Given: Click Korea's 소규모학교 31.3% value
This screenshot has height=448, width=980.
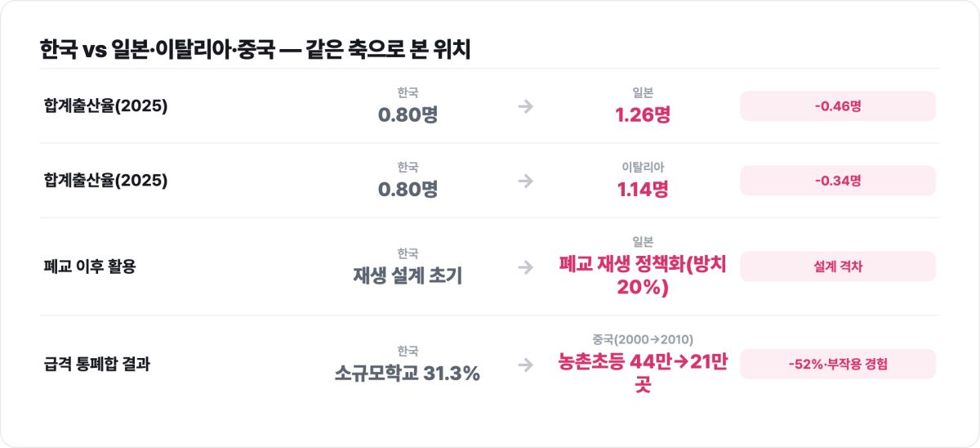Looking at the screenshot, I should [x=408, y=374].
